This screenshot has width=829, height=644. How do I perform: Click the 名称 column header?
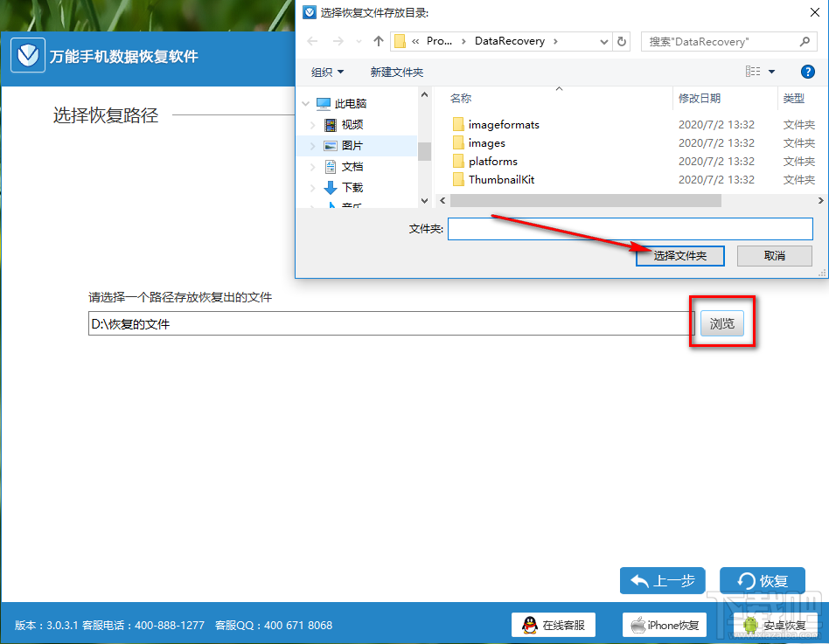[x=461, y=99]
